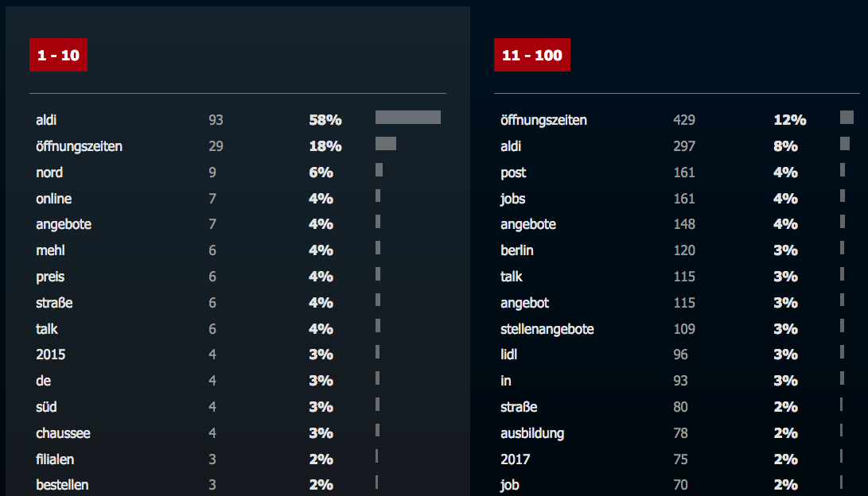Click the 18% value
Screen dimensions: 868x496
pos(325,146)
